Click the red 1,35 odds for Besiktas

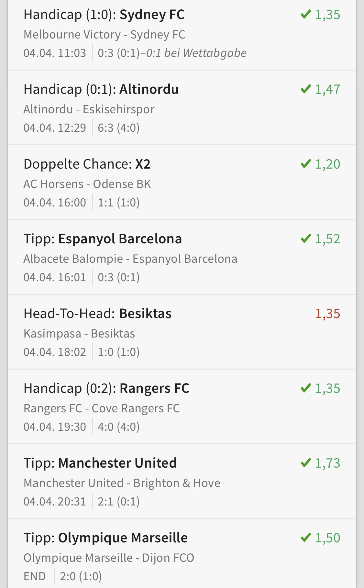click(327, 314)
